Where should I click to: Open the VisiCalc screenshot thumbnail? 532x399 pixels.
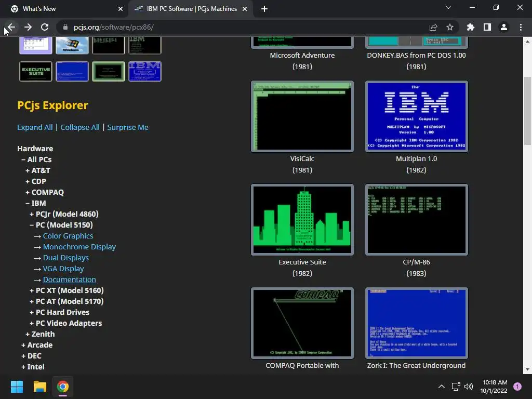[302, 116]
